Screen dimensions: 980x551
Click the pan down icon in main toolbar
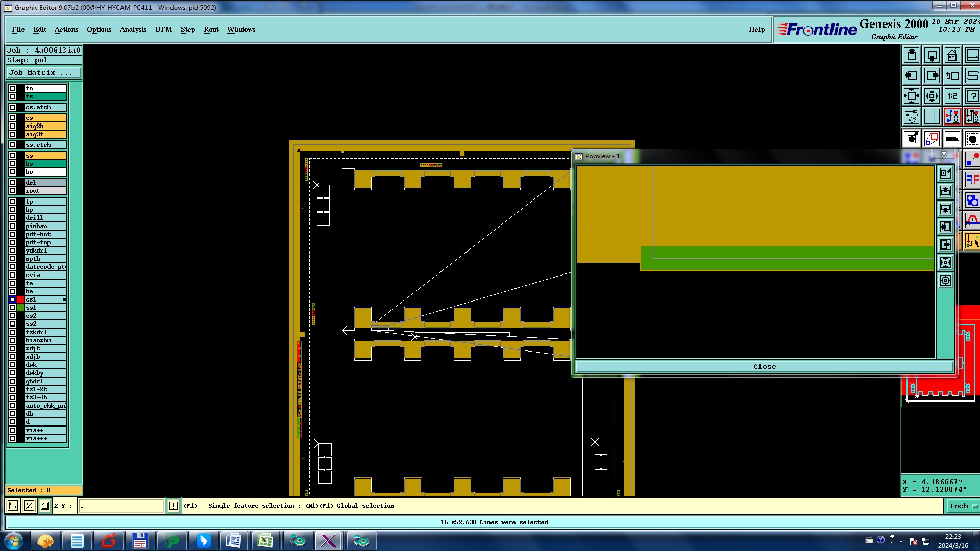(932, 55)
